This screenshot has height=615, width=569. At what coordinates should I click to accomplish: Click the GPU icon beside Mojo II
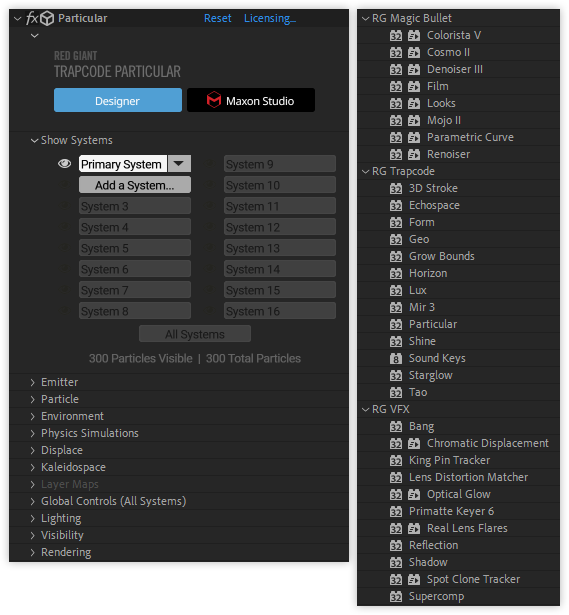click(x=413, y=121)
